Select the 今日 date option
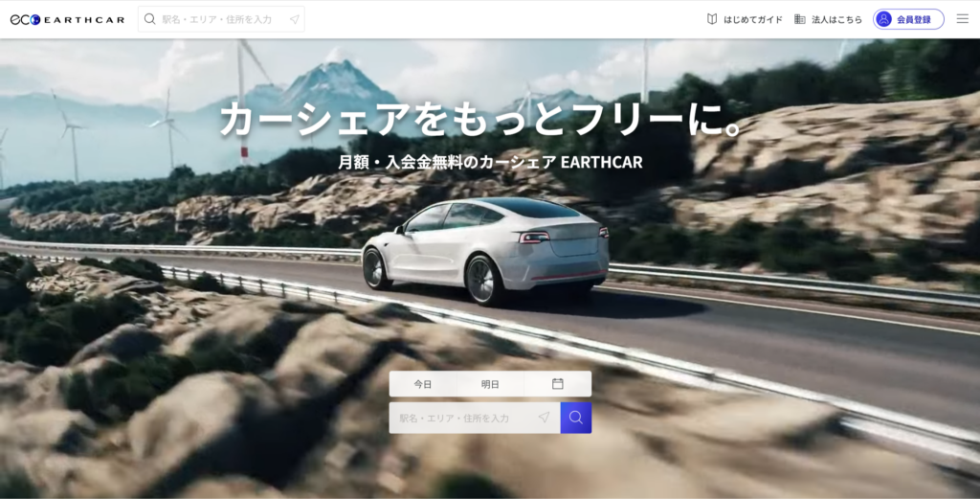The width and height of the screenshot is (980, 499). (423, 384)
